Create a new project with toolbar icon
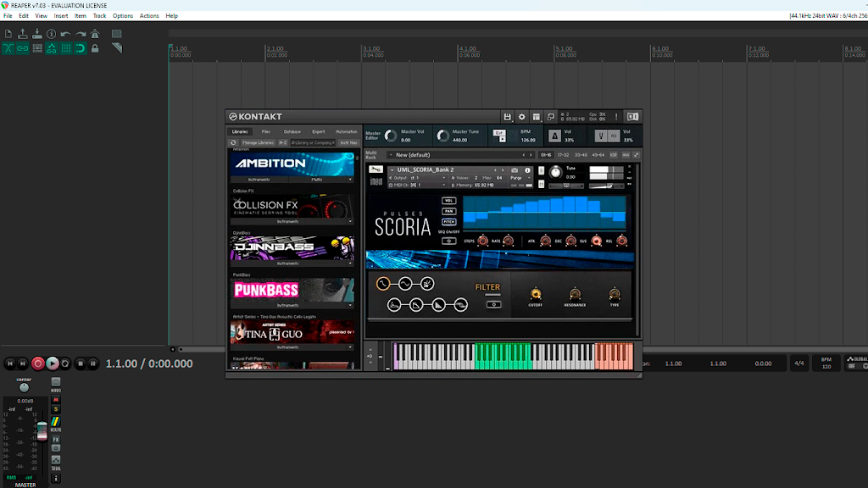The height and width of the screenshot is (488, 868). point(8,34)
